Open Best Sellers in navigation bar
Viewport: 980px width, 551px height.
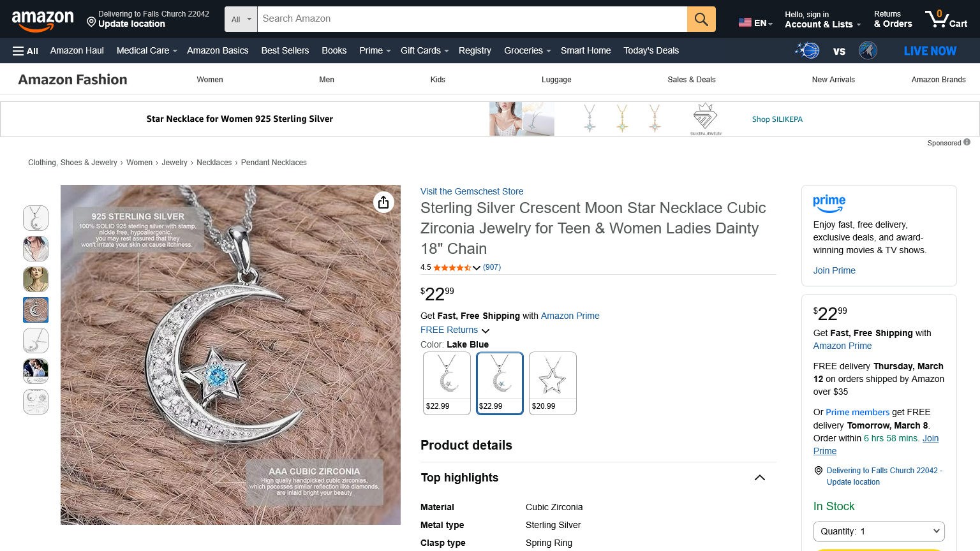coord(285,50)
